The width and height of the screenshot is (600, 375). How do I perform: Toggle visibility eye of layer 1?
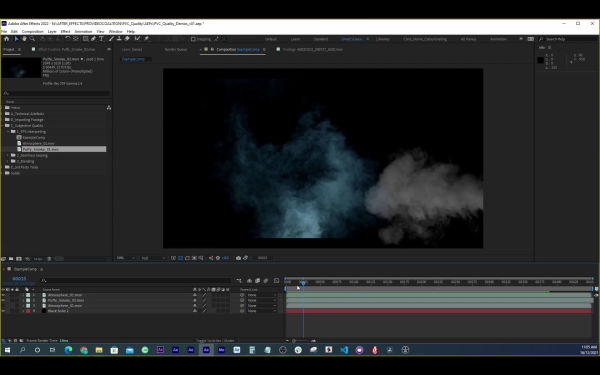click(3, 295)
